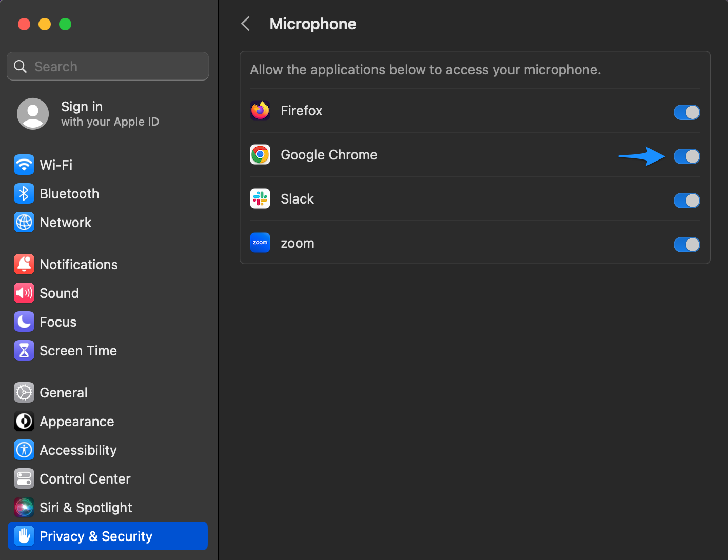Click the Bluetooth icon in sidebar
Image resolution: width=728 pixels, height=560 pixels.
pyautogui.click(x=24, y=193)
